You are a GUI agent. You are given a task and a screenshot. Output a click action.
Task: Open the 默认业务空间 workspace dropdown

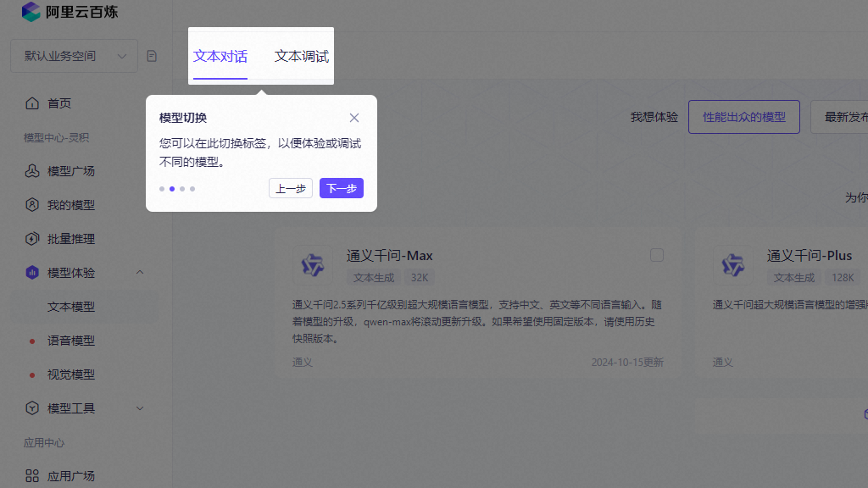coord(75,56)
